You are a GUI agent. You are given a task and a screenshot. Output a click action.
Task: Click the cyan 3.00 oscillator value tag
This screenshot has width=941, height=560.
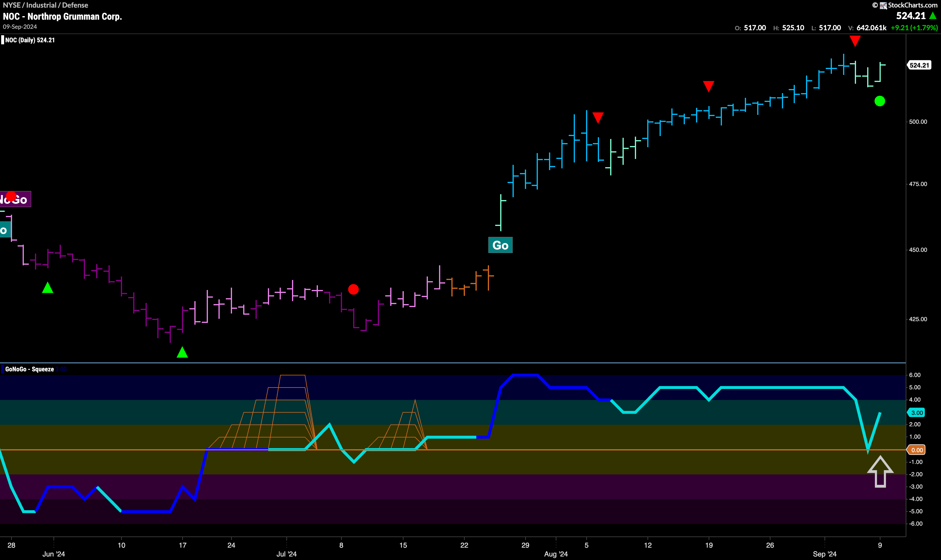pyautogui.click(x=917, y=413)
